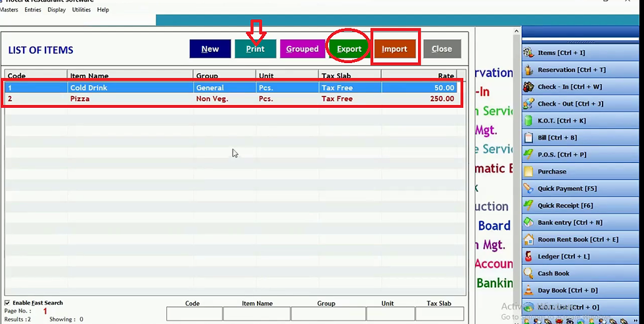This screenshot has height=324, width=644.
Task: Open the Items shortcut icon in sidebar
Action: 528,53
